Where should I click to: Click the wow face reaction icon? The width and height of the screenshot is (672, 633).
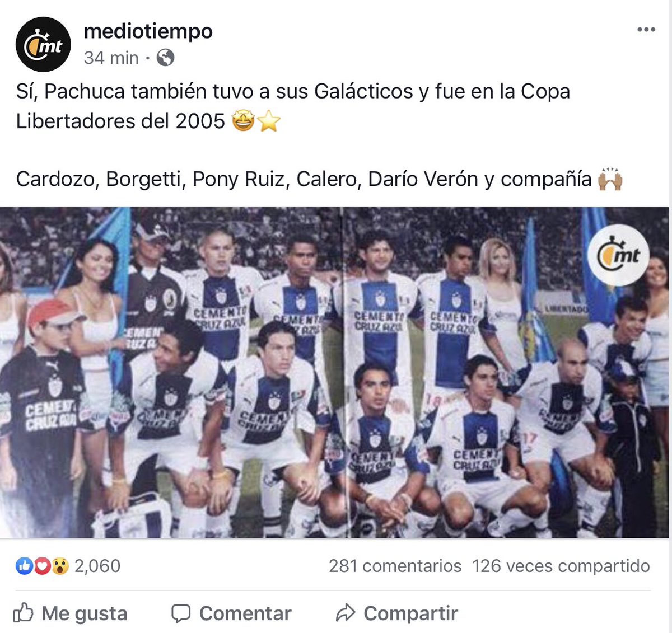click(60, 566)
